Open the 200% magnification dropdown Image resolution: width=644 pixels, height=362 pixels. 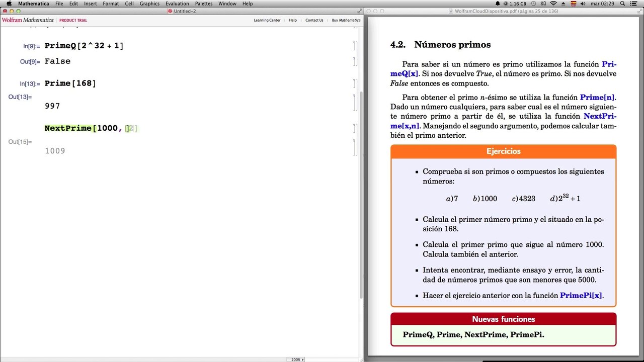pos(296,359)
